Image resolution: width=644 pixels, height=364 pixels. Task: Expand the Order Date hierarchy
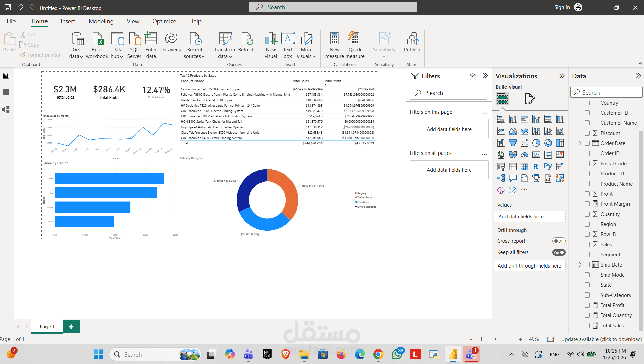580,143
